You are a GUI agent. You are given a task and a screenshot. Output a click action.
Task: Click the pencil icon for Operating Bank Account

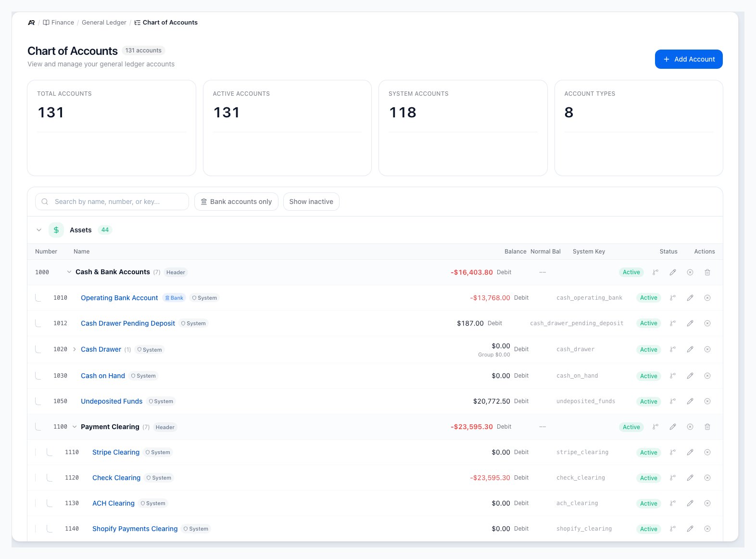690,298
